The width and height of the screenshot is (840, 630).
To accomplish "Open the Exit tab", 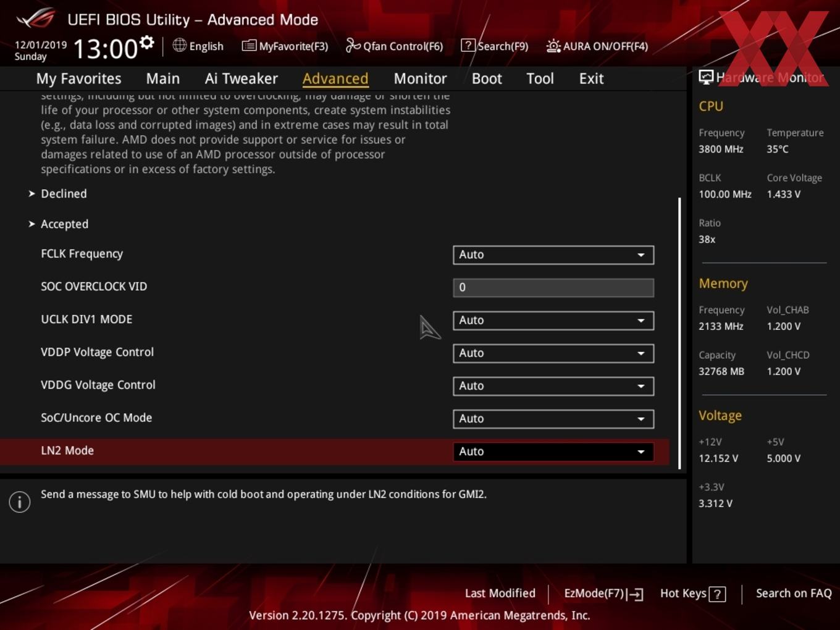I will coord(591,78).
